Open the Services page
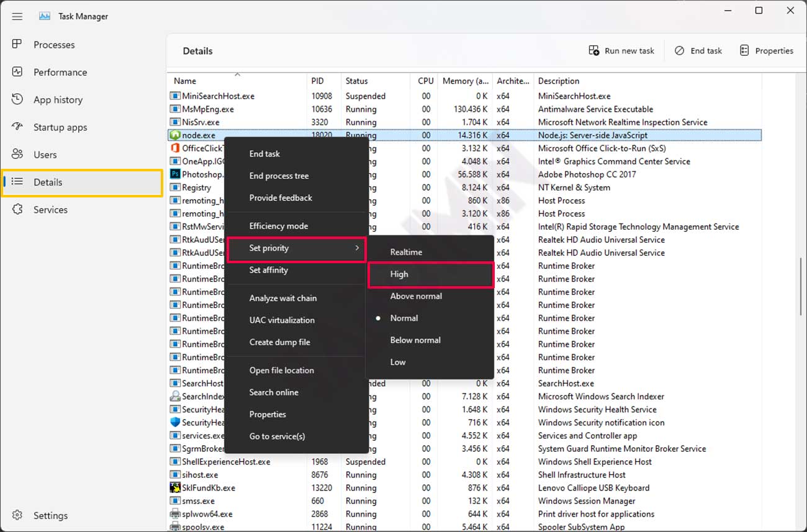 click(83, 210)
